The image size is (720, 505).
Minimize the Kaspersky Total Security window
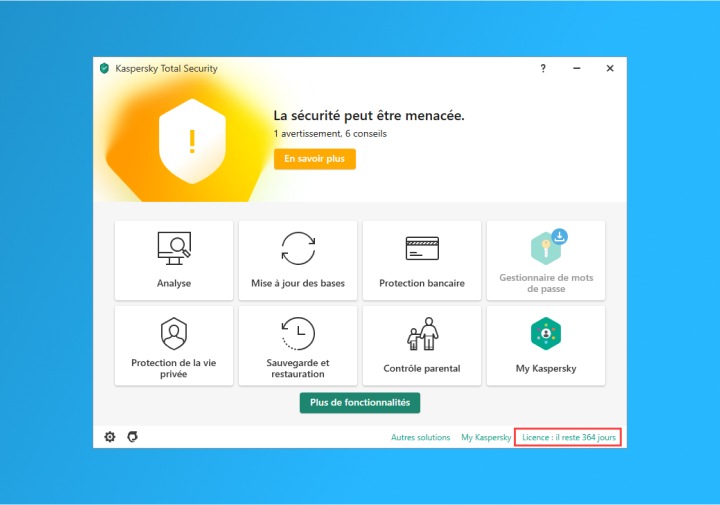tap(577, 69)
